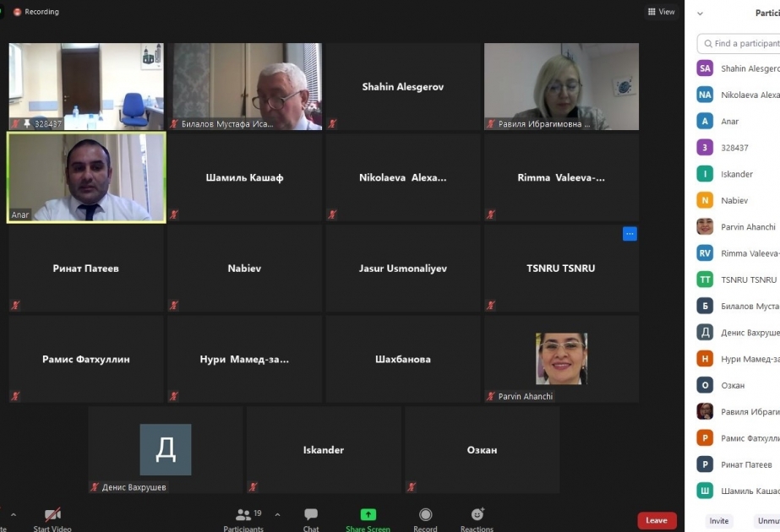Click the SA avatar for Shahin Alesgerov
The image size is (780, 532).
coord(705,68)
